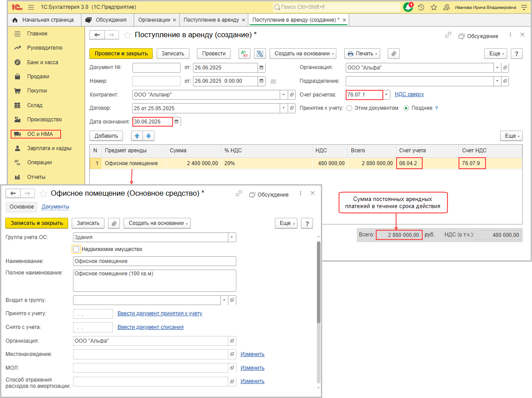Click the Дт/Кт postings icon

click(244, 54)
